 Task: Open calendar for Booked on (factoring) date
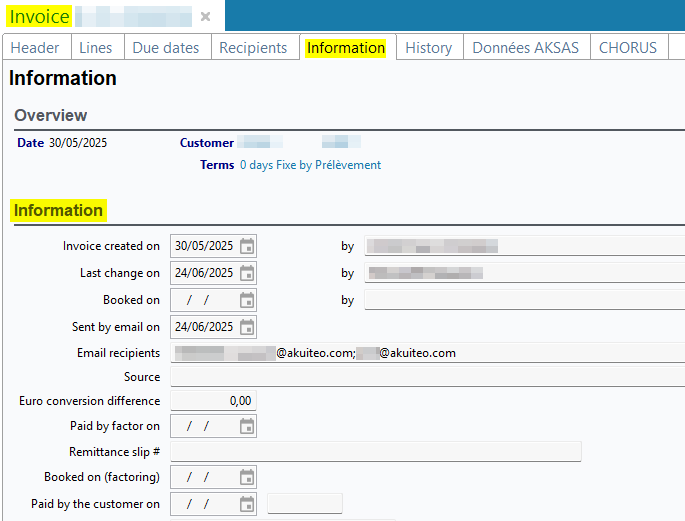[247, 478]
